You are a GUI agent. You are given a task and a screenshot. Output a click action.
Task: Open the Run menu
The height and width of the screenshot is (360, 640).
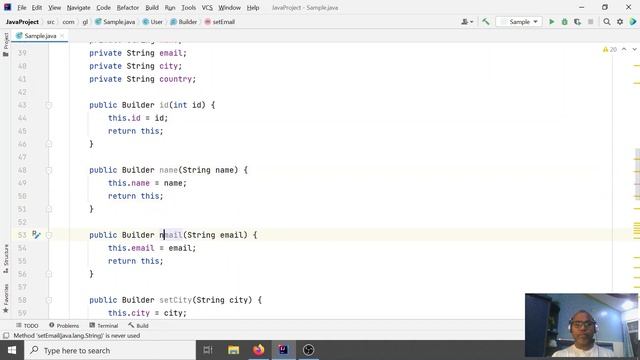tap(170, 7)
